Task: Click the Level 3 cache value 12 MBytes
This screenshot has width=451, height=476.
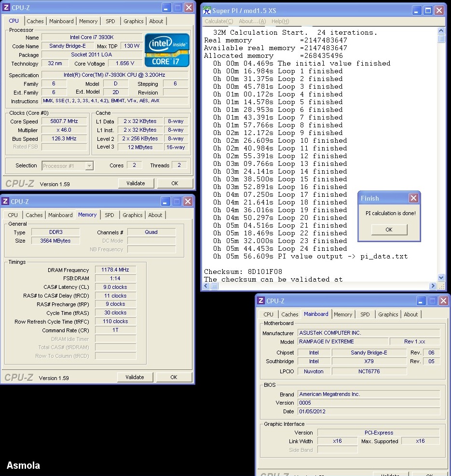Action: (x=140, y=147)
